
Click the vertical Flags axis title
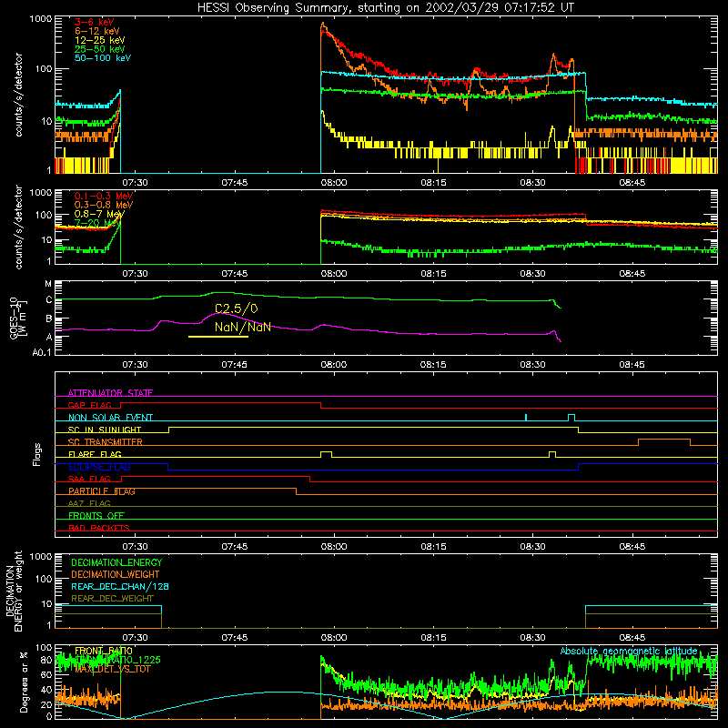pyautogui.click(x=37, y=454)
